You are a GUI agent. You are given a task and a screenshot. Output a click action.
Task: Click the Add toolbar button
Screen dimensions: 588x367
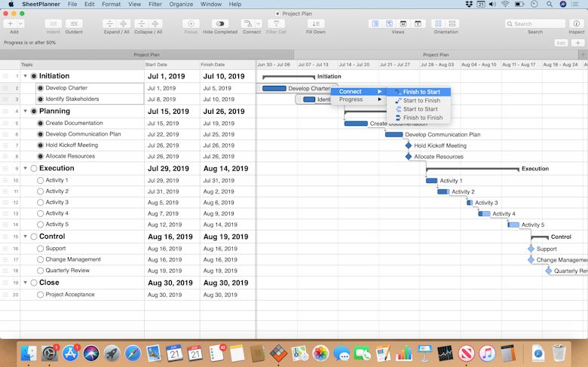click(x=10, y=23)
